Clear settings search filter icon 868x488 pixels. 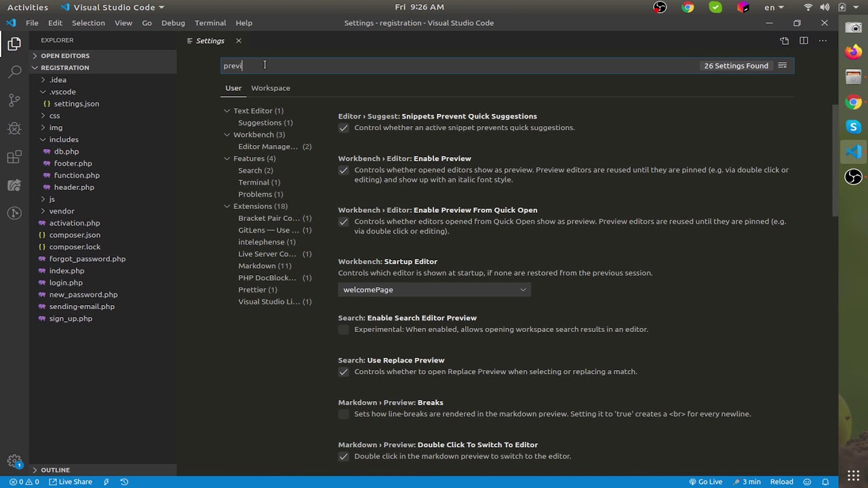pos(782,66)
